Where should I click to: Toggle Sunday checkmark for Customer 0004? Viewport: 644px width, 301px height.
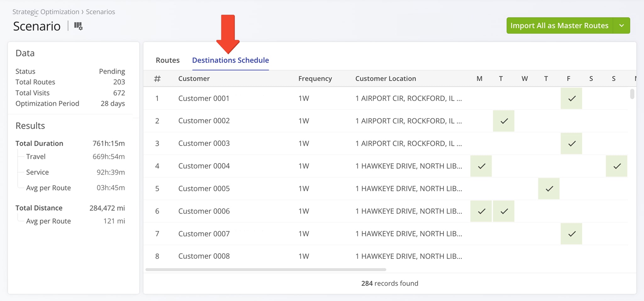click(617, 166)
